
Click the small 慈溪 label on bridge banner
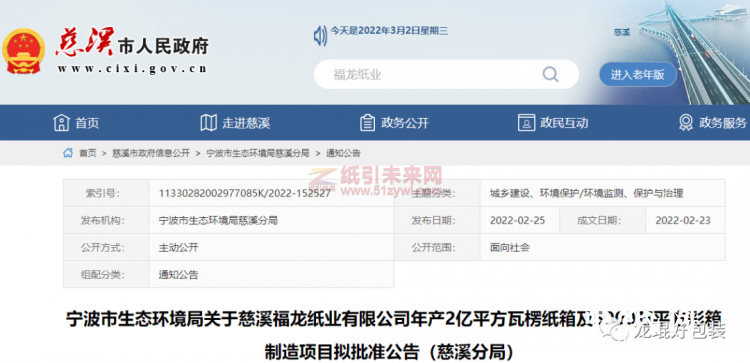pos(621,32)
